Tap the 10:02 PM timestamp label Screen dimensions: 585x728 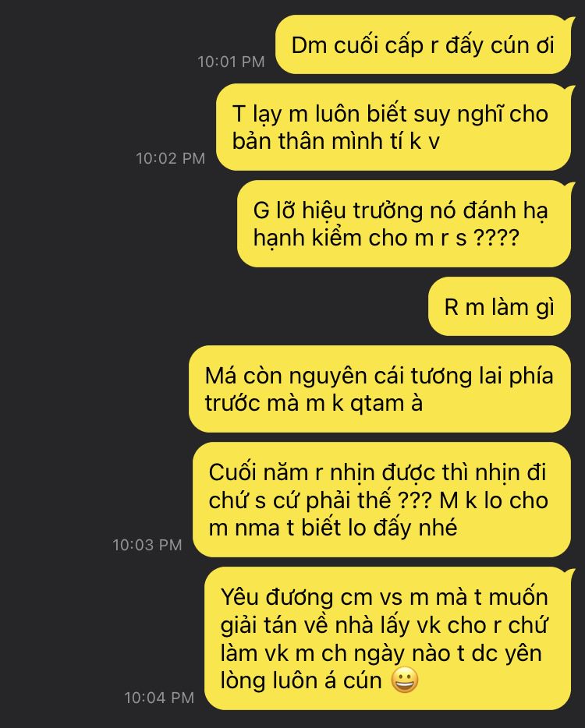[171, 158]
